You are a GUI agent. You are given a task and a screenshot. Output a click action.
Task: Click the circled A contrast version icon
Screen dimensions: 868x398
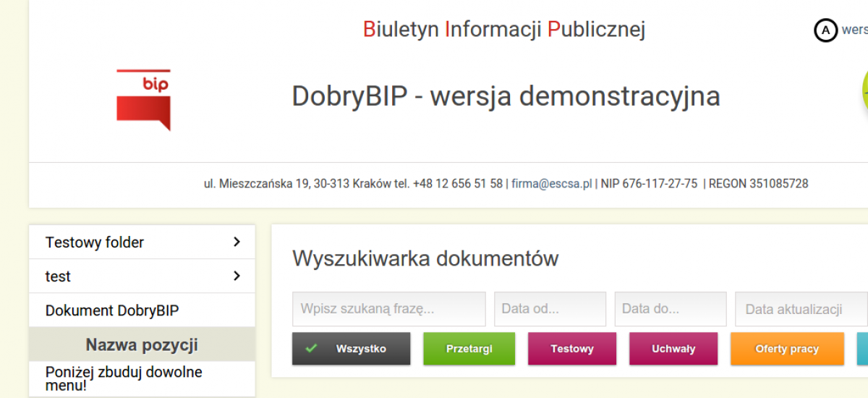click(825, 30)
